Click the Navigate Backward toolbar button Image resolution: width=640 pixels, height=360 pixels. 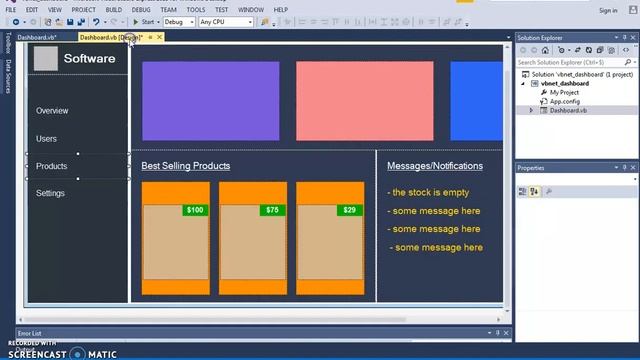(x=16, y=22)
